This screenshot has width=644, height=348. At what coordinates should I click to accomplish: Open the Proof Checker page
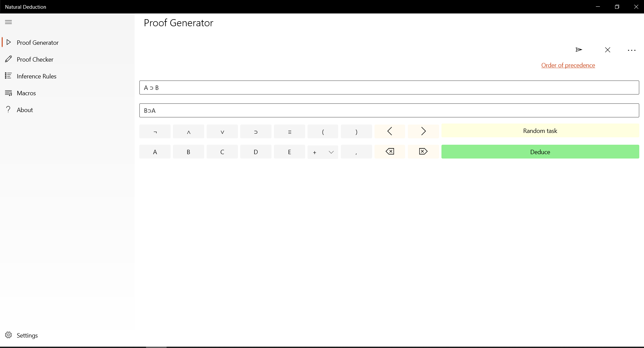pos(35,60)
